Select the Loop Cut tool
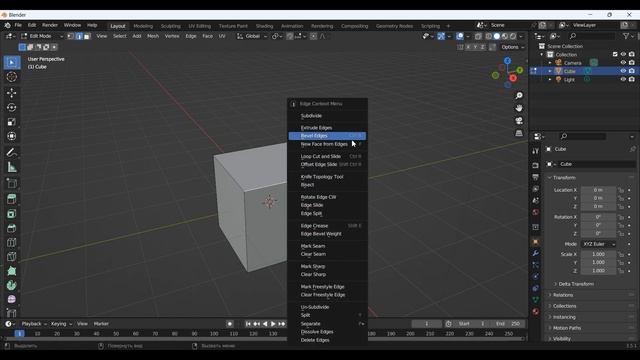Screen dimensions: 640x360 [11, 242]
